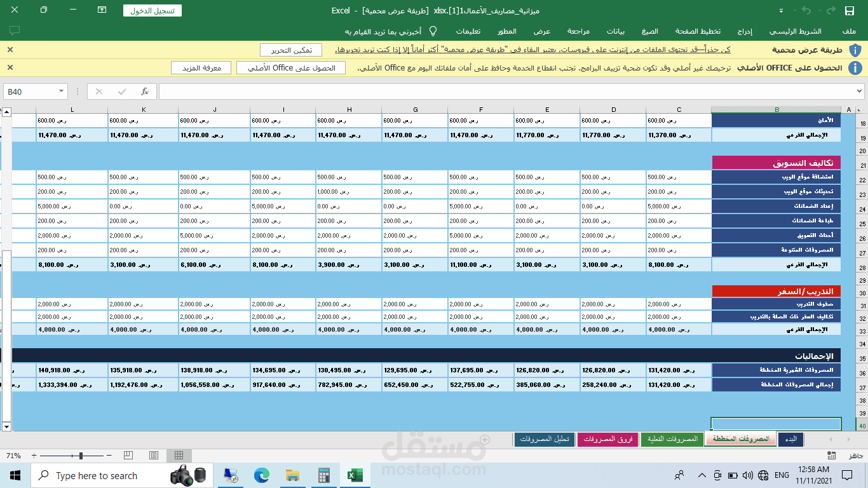868x488 pixels.
Task: Switch to Page Layout view icon
Action: coord(153,456)
